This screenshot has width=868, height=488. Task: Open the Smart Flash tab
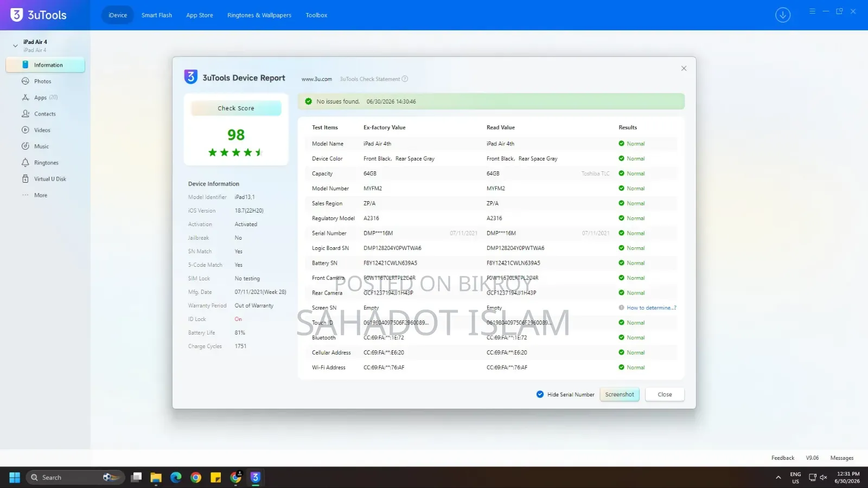pos(157,15)
